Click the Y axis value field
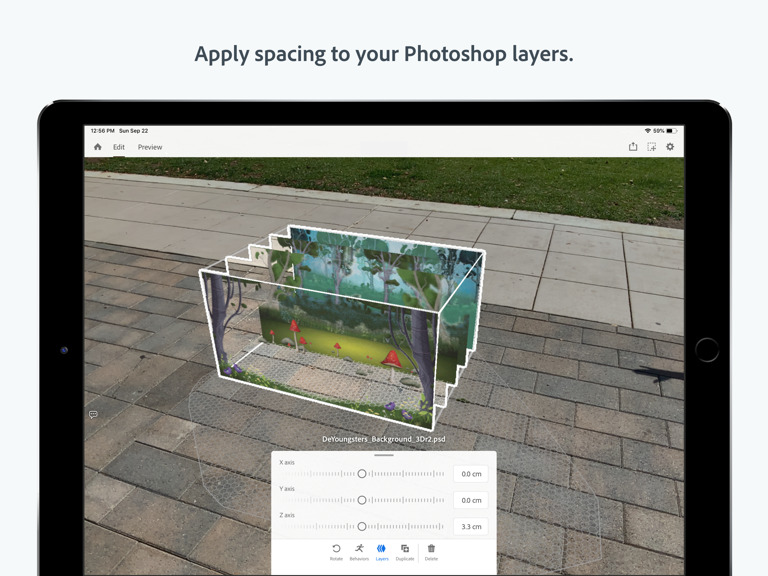The height and width of the screenshot is (576, 768). [x=471, y=500]
